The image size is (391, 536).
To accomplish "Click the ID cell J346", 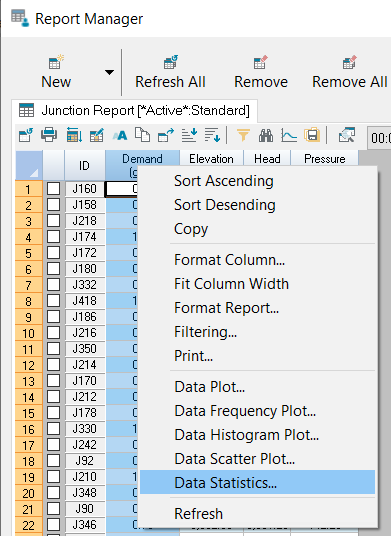I will click(x=84, y=525).
